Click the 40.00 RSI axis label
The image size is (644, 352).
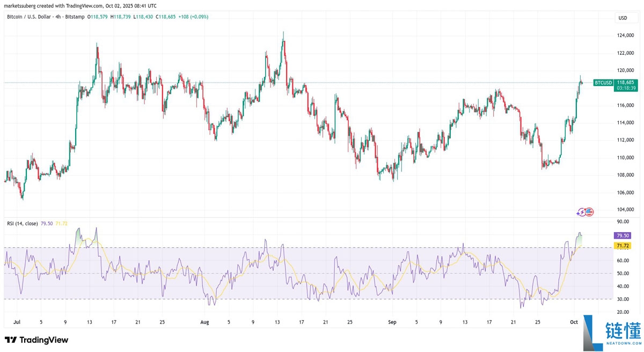point(623,286)
